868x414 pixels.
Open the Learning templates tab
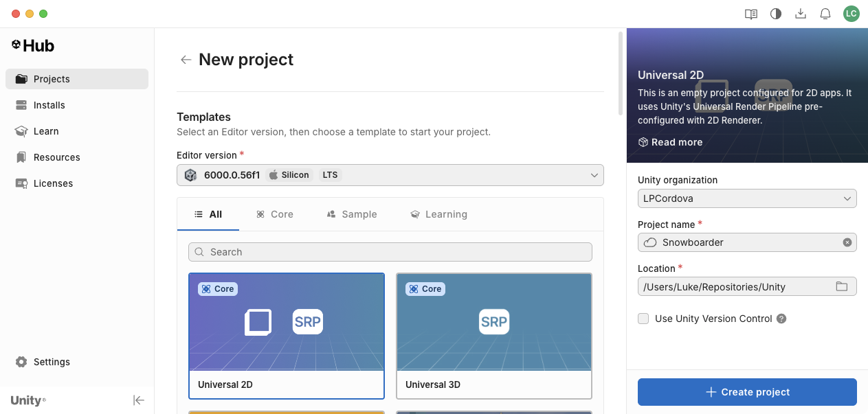(x=438, y=214)
